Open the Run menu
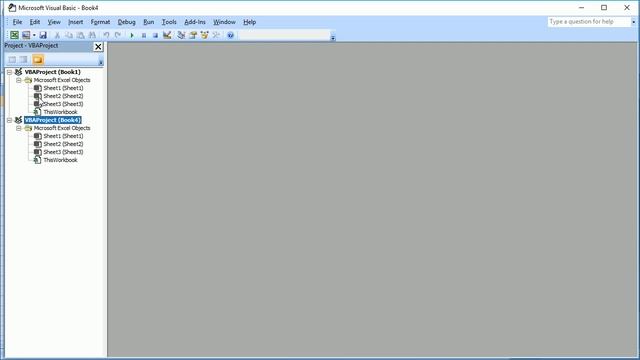This screenshot has width=640, height=360. (149, 22)
